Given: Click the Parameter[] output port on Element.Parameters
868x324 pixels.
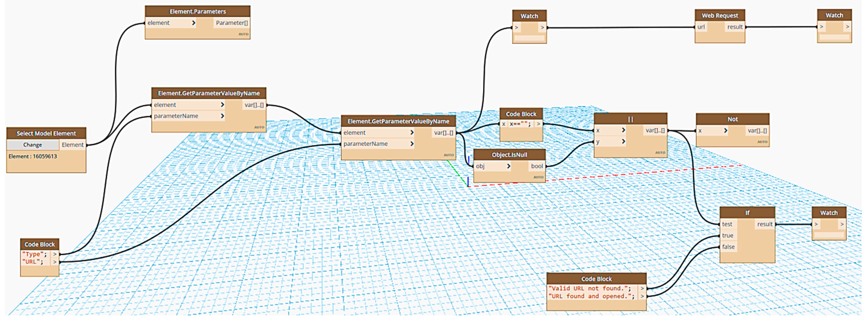Looking at the screenshot, I should pos(231,23).
